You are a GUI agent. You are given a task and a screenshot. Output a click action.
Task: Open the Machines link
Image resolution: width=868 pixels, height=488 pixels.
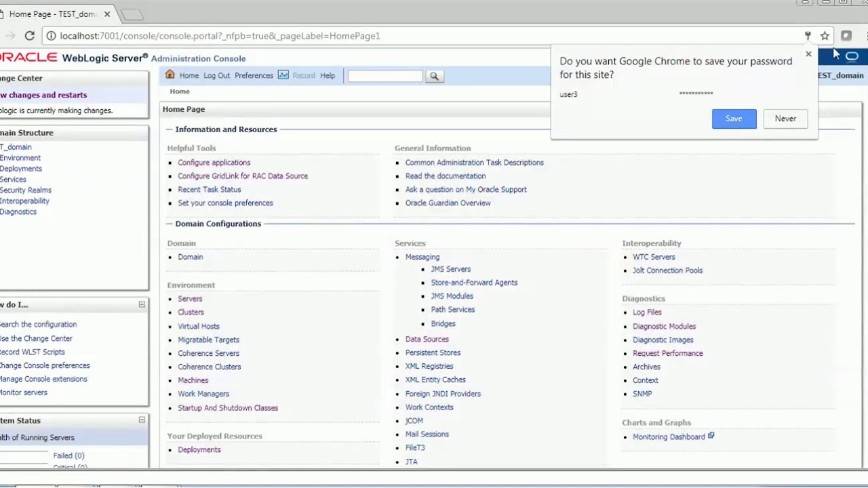coord(193,380)
